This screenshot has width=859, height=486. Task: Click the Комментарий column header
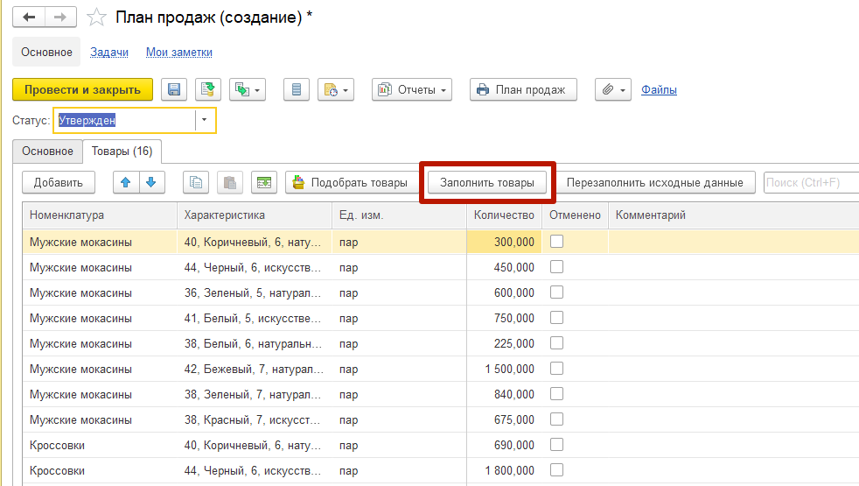tap(734, 215)
